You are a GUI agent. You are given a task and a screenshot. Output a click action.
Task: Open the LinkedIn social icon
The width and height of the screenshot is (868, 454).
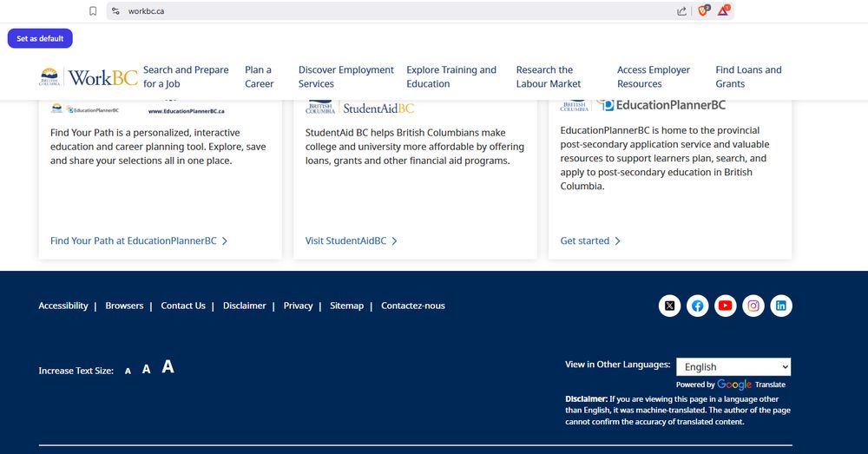(781, 306)
